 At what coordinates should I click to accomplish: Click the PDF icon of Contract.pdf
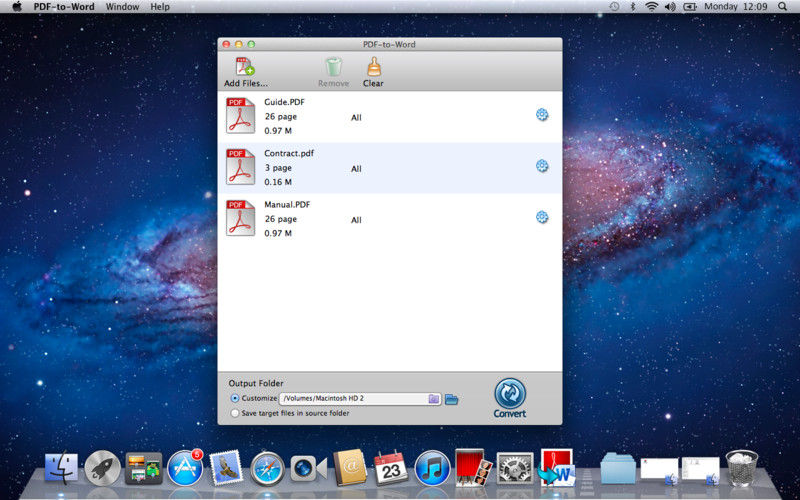click(240, 167)
